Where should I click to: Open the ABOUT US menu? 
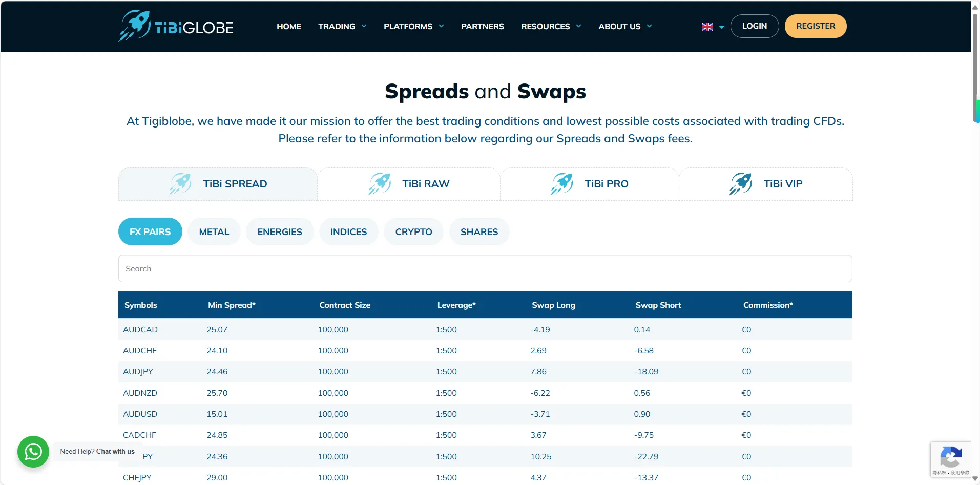point(619,26)
